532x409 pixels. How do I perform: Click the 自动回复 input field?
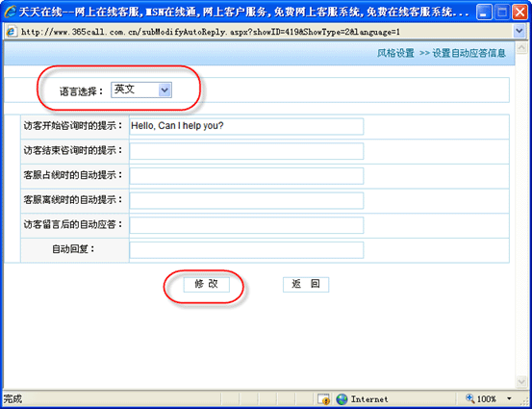point(246,250)
